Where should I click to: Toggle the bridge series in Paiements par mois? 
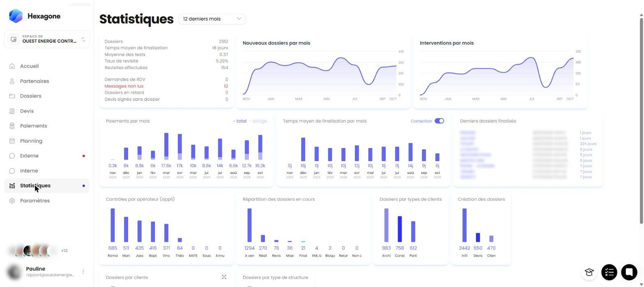click(x=258, y=121)
